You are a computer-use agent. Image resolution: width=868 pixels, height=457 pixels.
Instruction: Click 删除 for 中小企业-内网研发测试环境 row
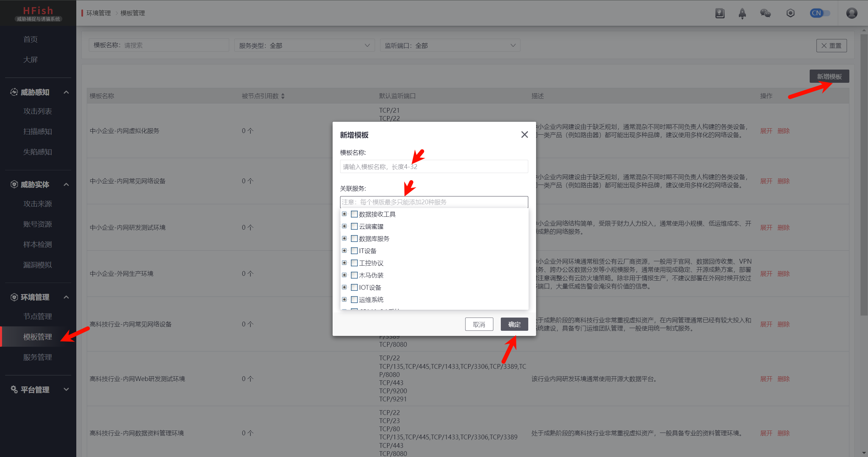pos(784,228)
